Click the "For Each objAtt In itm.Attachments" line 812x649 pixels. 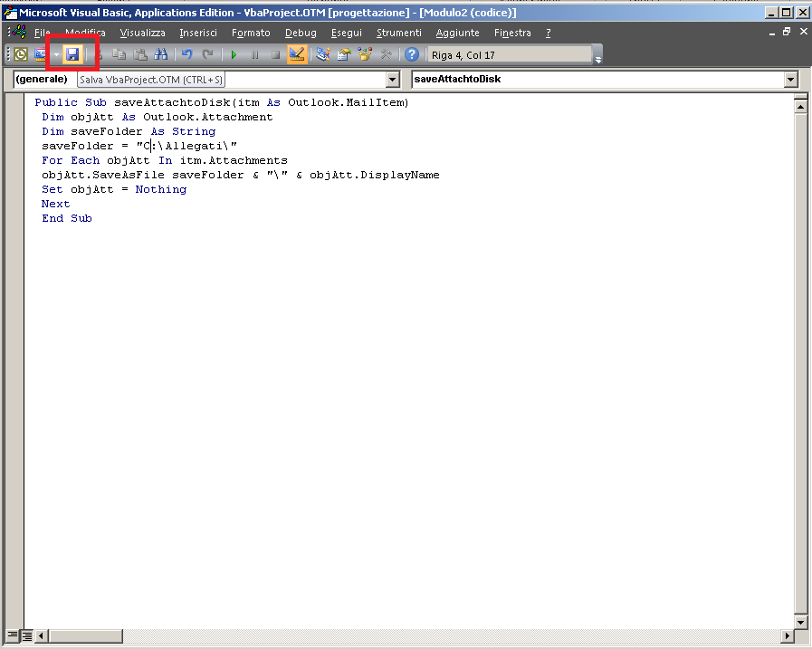(x=164, y=160)
